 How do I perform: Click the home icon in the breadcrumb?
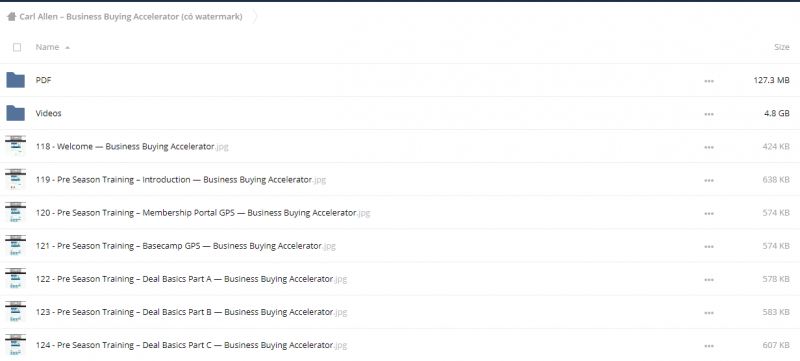pyautogui.click(x=11, y=17)
